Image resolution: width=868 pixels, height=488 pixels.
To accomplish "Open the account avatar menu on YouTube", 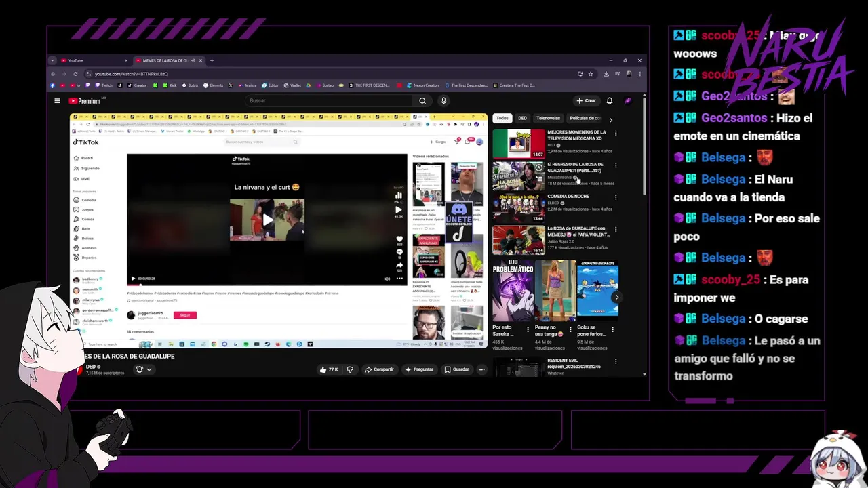I will coord(628,101).
